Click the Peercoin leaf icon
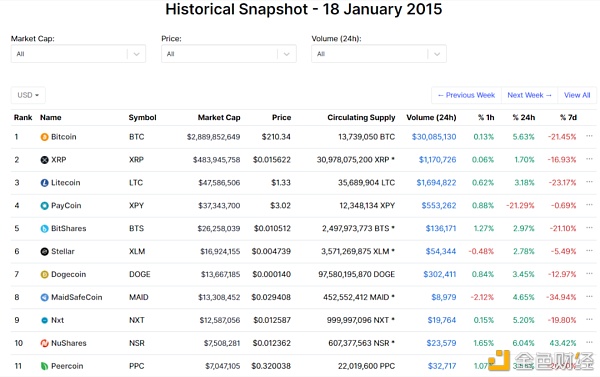 (x=44, y=366)
